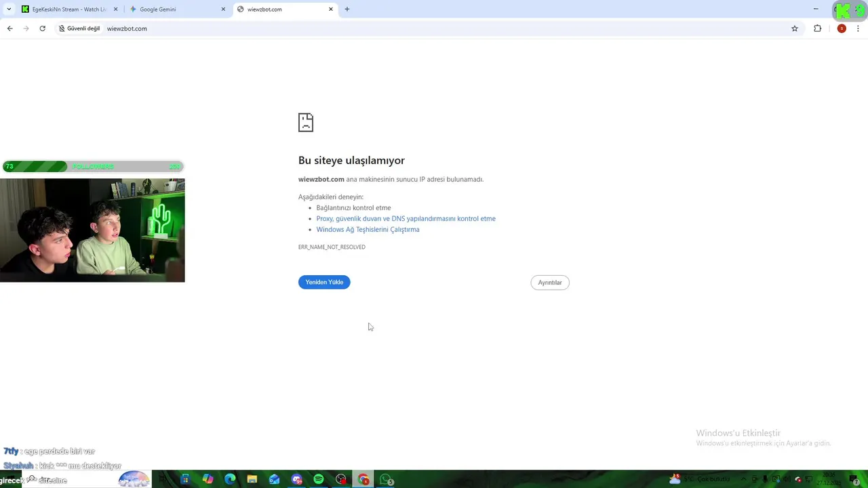Click the cloud sync tray icon with red badge
The width and height of the screenshot is (868, 488).
pos(798,479)
